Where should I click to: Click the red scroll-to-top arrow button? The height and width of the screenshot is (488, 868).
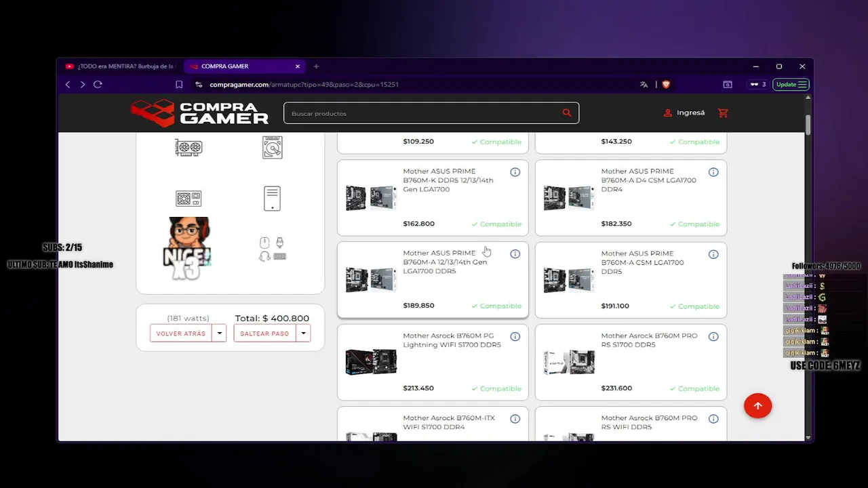pyautogui.click(x=757, y=406)
